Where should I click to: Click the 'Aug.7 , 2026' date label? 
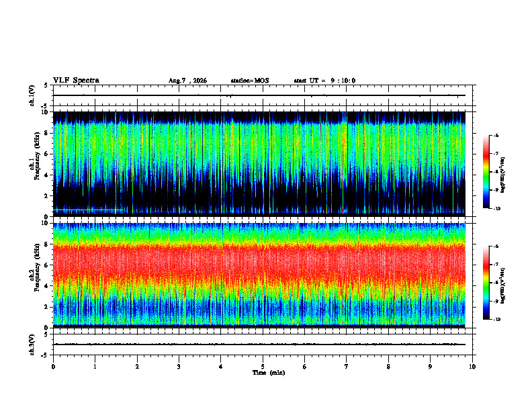coord(187,81)
